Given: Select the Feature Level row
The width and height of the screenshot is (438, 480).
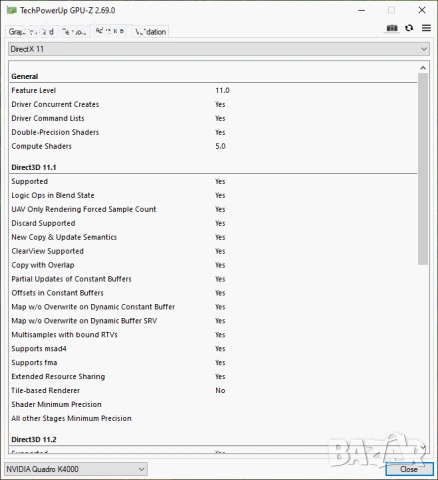Looking at the screenshot, I should [x=213, y=90].
